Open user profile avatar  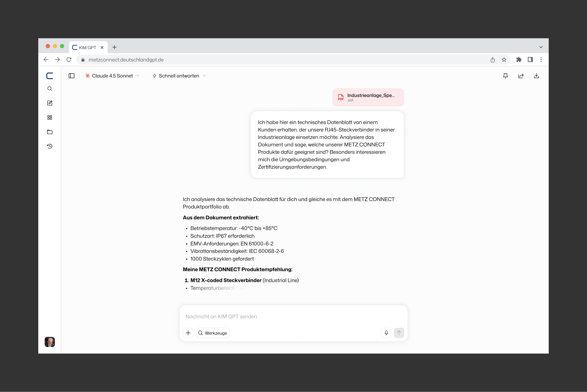pos(50,342)
